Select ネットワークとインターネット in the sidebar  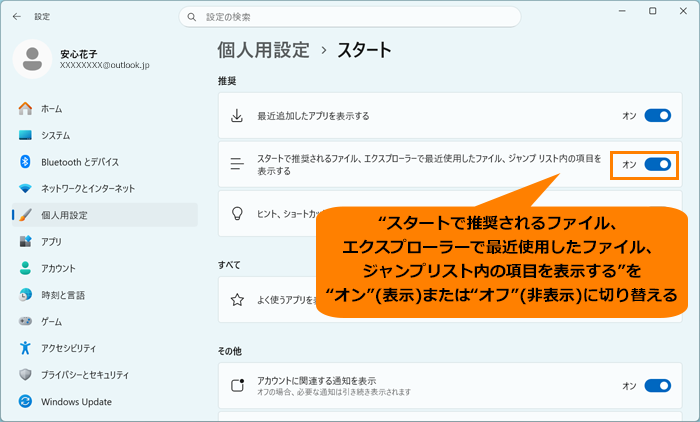[x=105, y=188]
